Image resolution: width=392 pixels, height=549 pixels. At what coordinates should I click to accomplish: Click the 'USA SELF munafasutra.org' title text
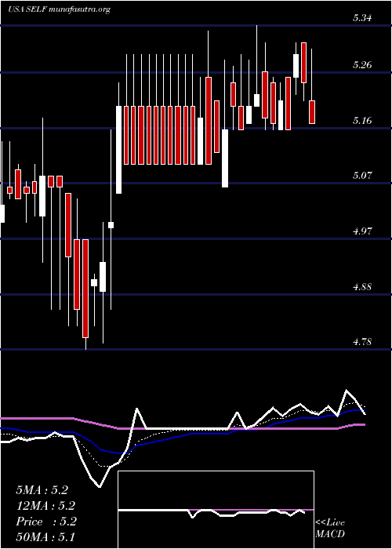(59, 9)
